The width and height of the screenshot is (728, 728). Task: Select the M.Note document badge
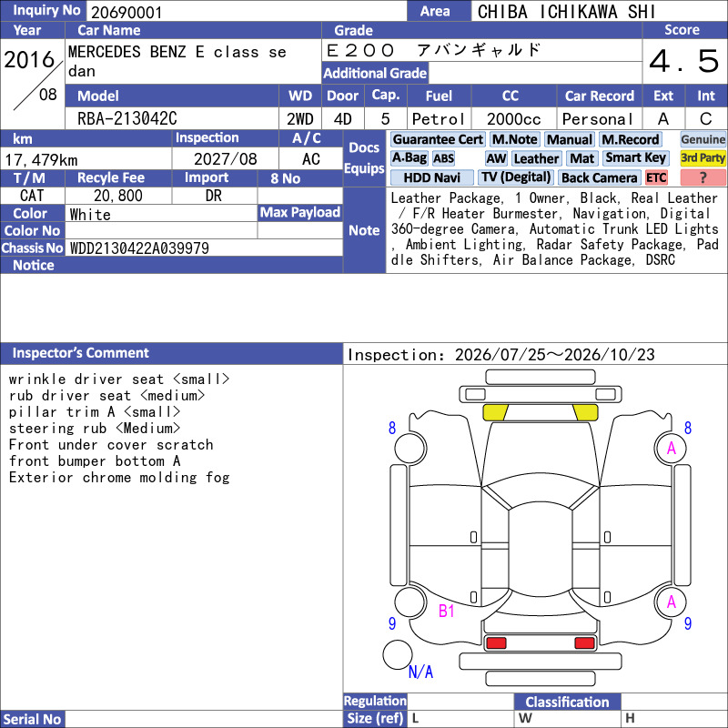click(514, 139)
